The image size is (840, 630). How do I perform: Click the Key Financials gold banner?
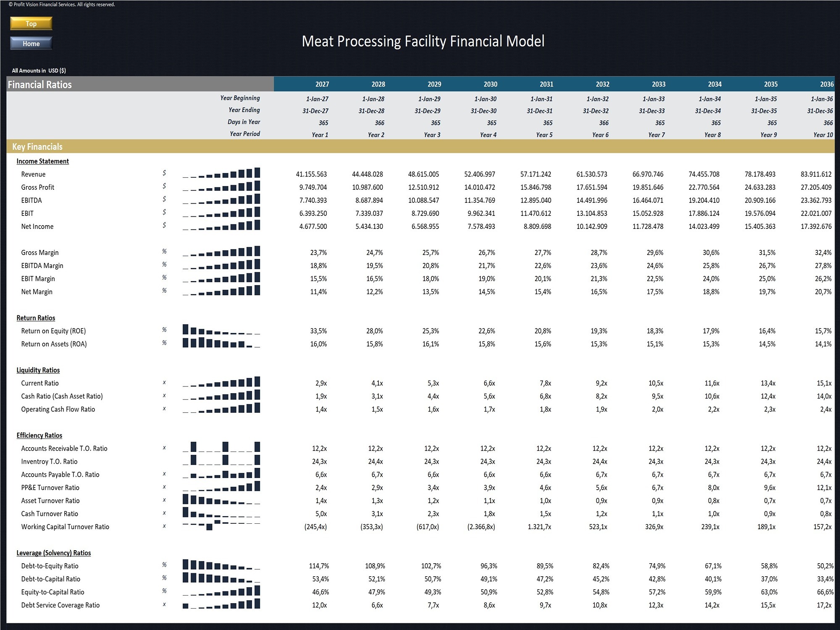(x=420, y=147)
